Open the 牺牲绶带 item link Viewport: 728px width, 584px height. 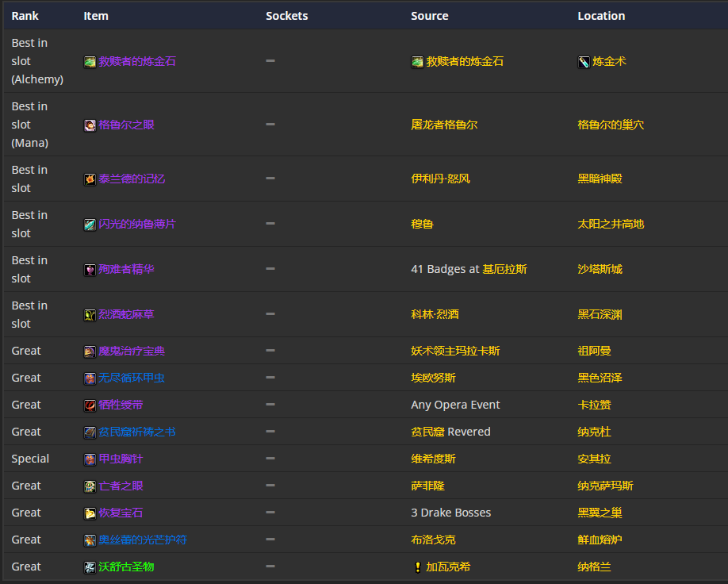[121, 405]
